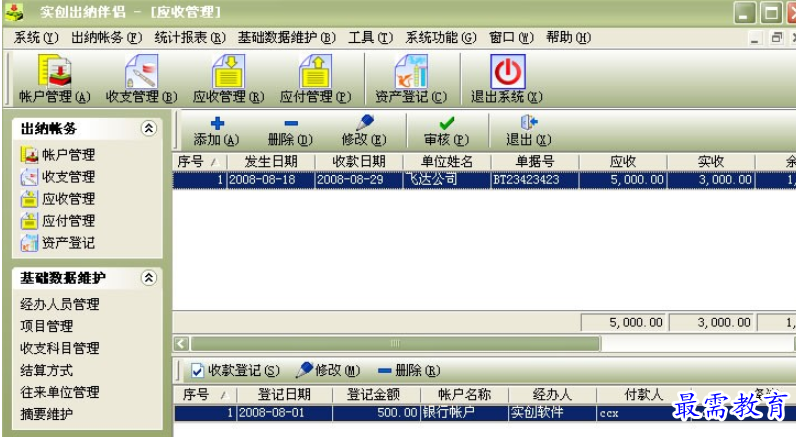
Task: Click 发生日期 column header
Action: (x=271, y=162)
